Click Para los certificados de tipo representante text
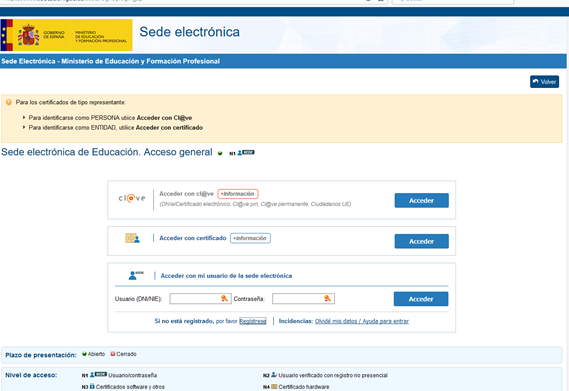Viewport: 569px width, 391px height. point(71,102)
